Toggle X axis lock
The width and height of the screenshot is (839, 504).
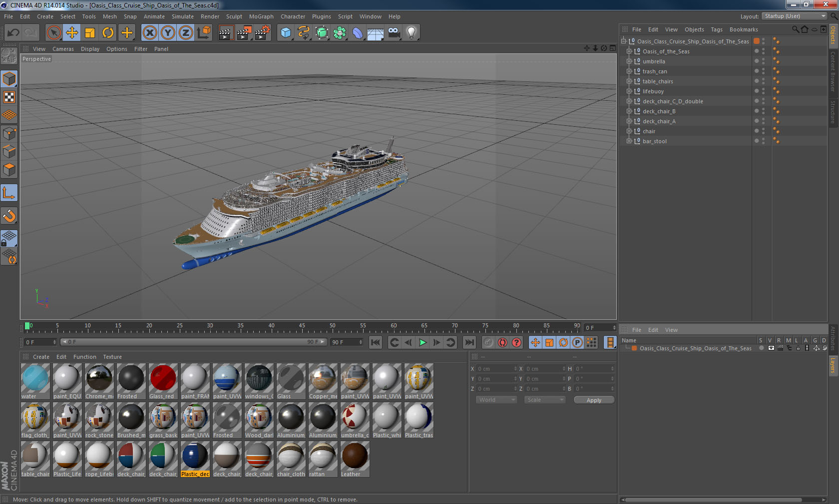point(150,33)
